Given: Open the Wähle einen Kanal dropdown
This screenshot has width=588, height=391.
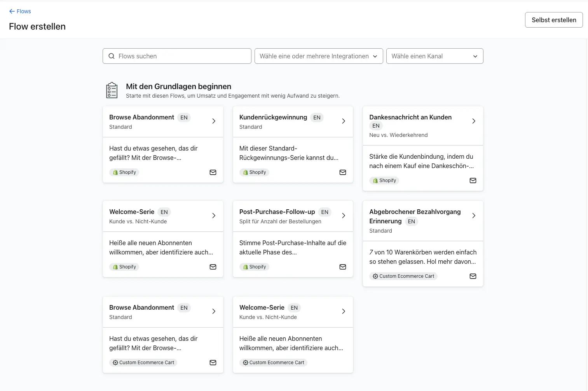Looking at the screenshot, I should [434, 56].
